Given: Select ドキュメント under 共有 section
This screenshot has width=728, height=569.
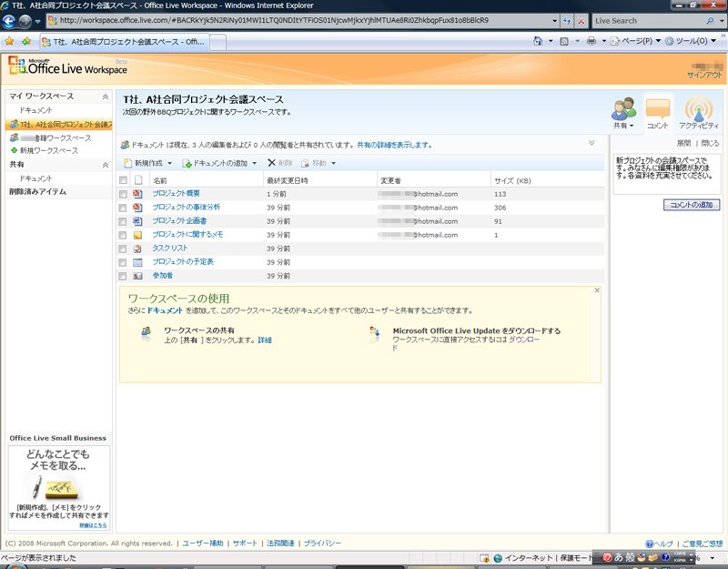Looking at the screenshot, I should point(35,178).
